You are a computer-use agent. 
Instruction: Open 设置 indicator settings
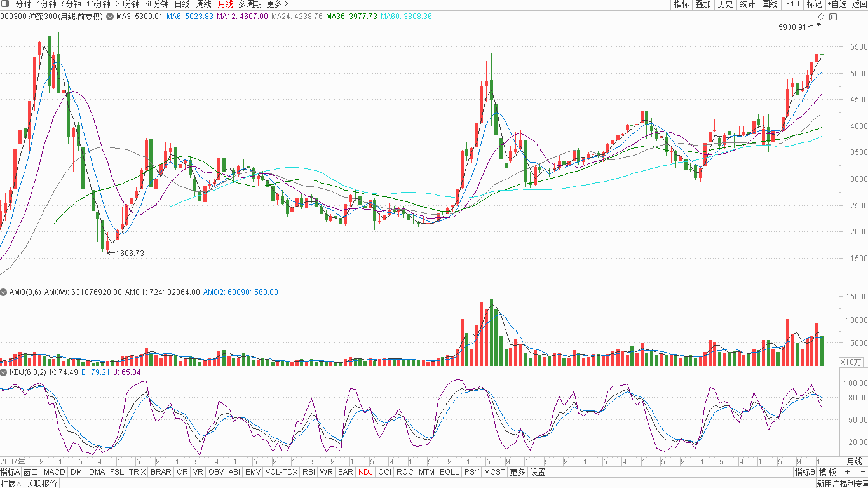(538, 472)
